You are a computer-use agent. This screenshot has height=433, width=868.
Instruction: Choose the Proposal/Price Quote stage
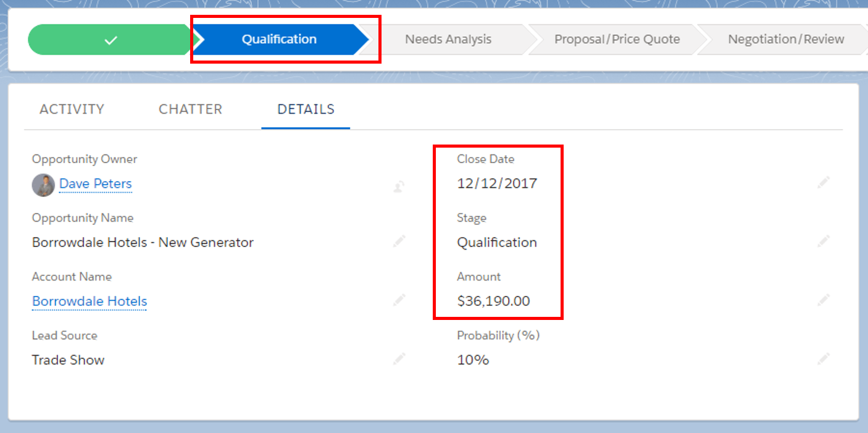617,40
